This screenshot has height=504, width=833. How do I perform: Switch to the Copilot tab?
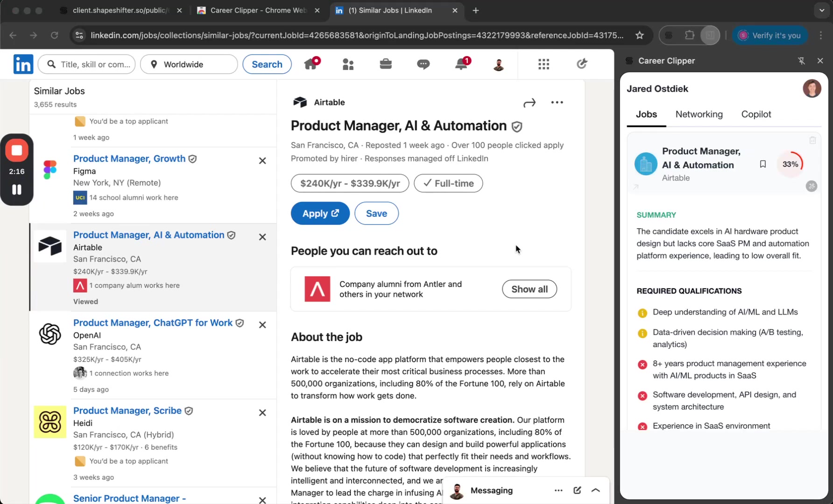pyautogui.click(x=756, y=114)
